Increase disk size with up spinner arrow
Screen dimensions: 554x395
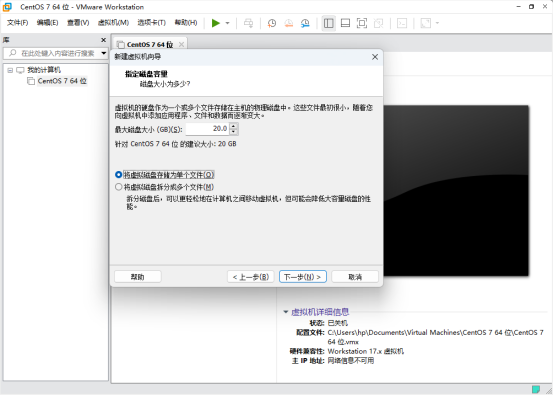click(x=234, y=126)
